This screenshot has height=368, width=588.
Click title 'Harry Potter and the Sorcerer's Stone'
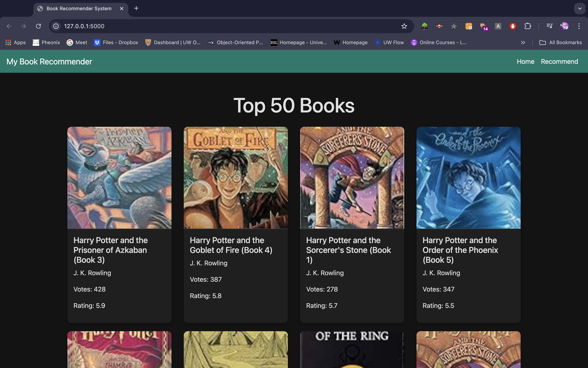coord(349,250)
